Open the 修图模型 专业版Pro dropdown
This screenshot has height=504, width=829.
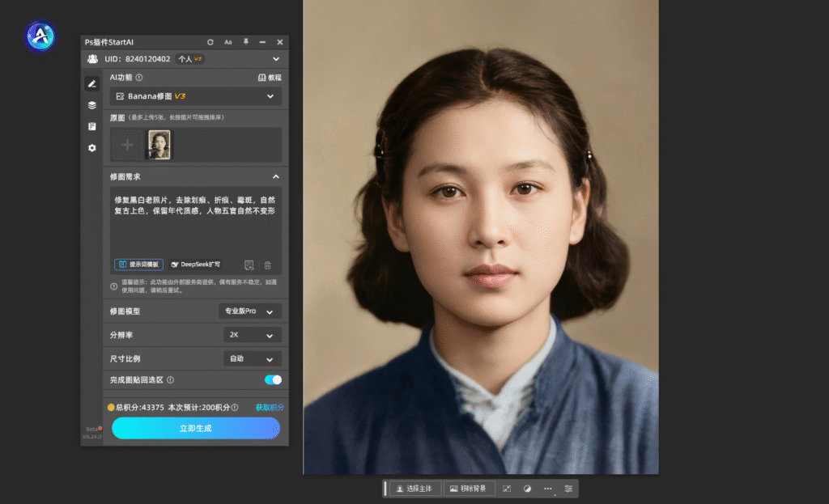tap(250, 311)
